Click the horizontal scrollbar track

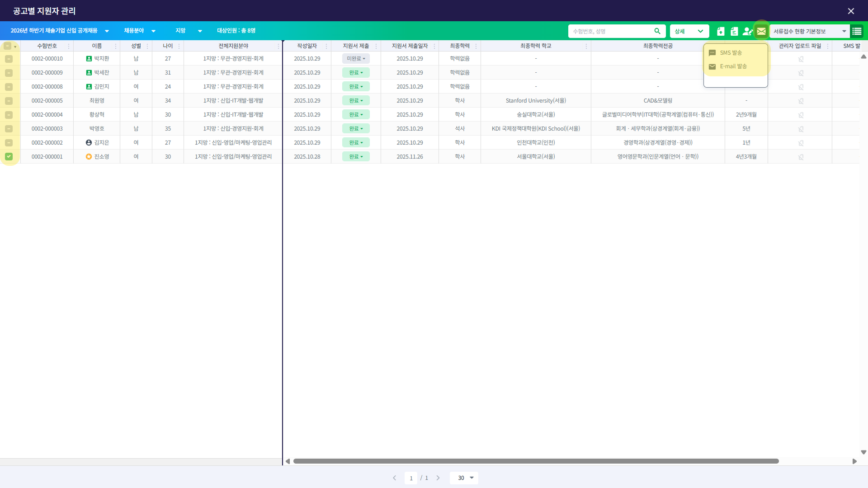[814, 461]
